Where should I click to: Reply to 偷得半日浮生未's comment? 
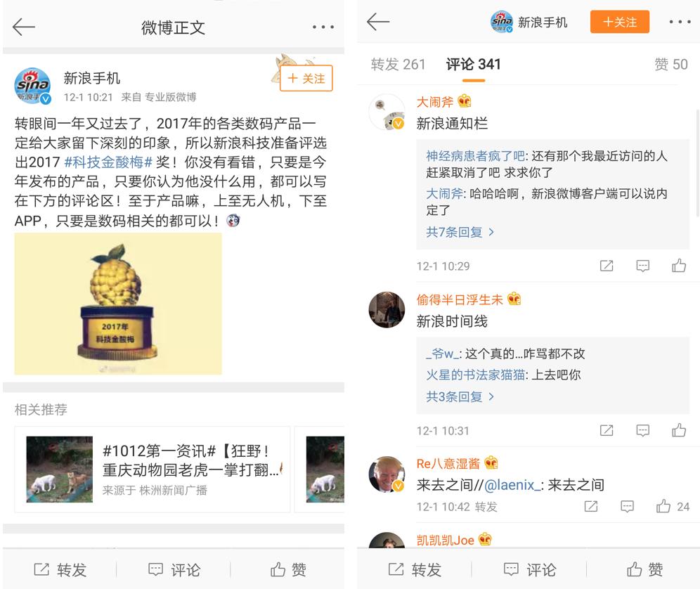pyautogui.click(x=642, y=430)
